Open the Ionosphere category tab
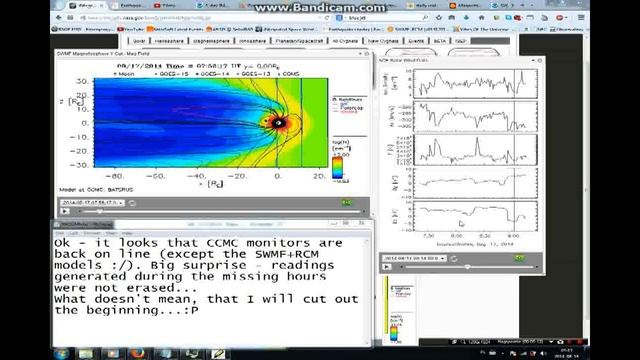This screenshot has width=640, height=360. [x=252, y=41]
